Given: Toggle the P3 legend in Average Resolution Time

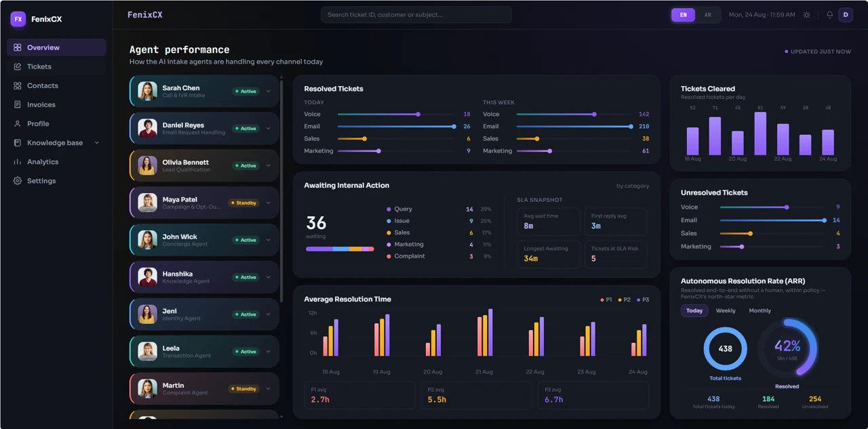Looking at the screenshot, I should (643, 300).
